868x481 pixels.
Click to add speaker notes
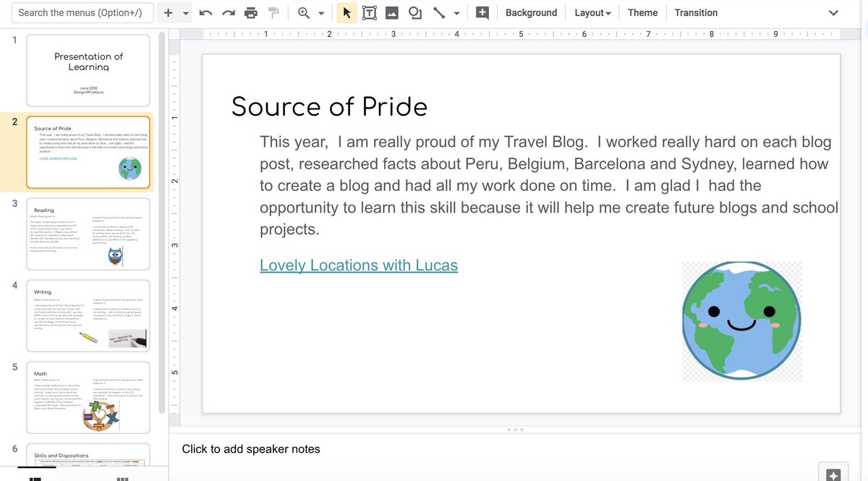pos(251,449)
